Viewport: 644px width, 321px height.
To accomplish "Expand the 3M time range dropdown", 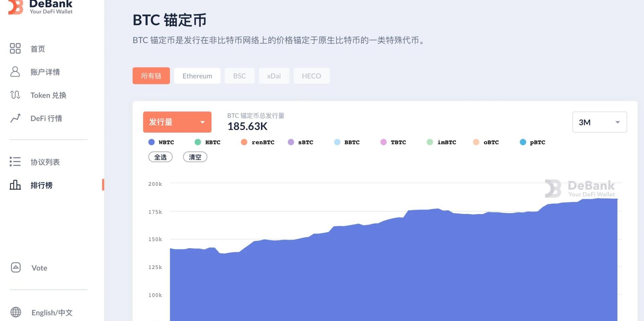I will (x=599, y=122).
